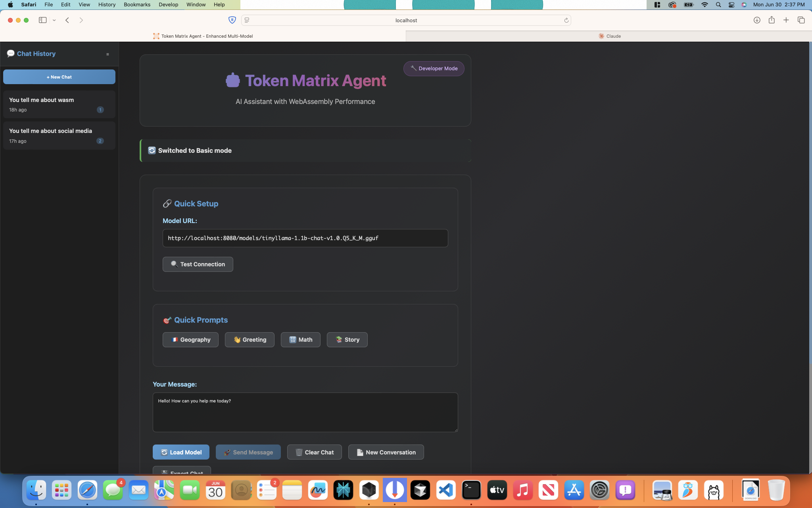Open the Apple menu

[10, 5]
